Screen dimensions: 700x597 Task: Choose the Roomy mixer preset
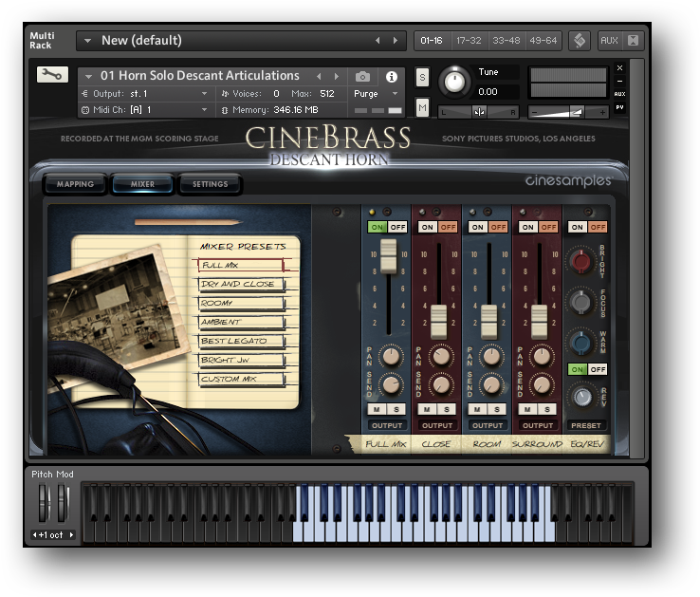click(x=240, y=303)
